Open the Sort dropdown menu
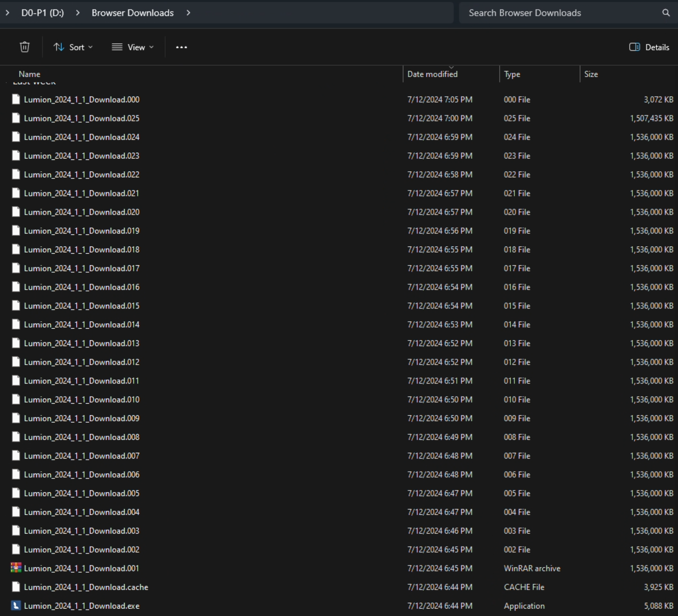Screen dimensions: 678x616 [x=73, y=47]
